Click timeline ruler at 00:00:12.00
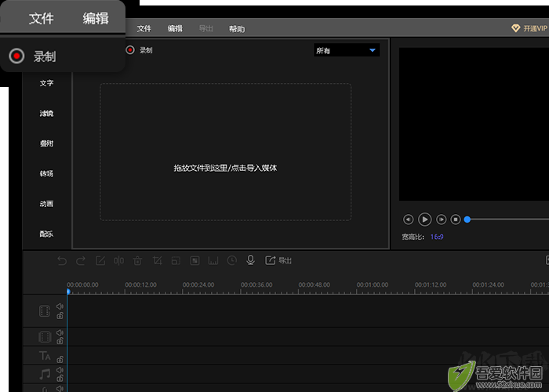Viewport: 549px width, 392px height. coord(140,285)
